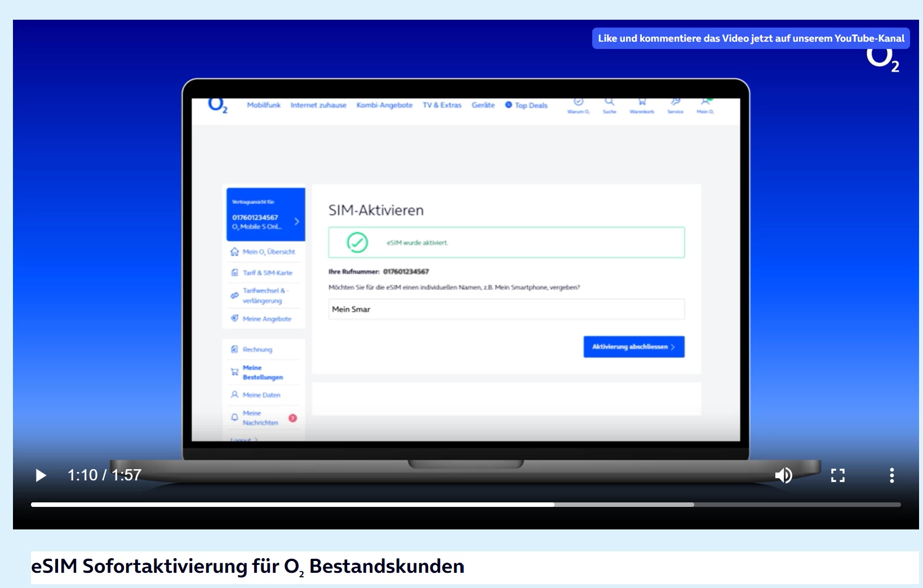Open the Mein O2 account icon

coord(705,105)
